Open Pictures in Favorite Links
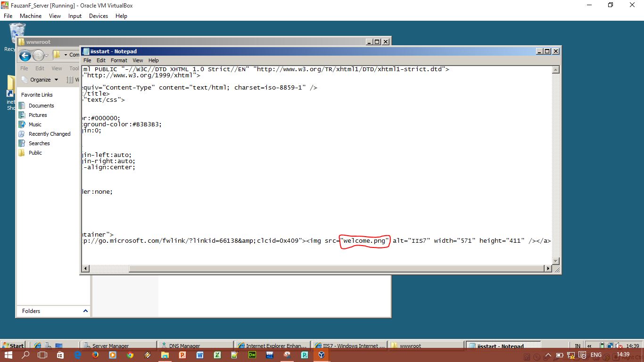Viewport: 644px width, 362px height. [x=38, y=115]
